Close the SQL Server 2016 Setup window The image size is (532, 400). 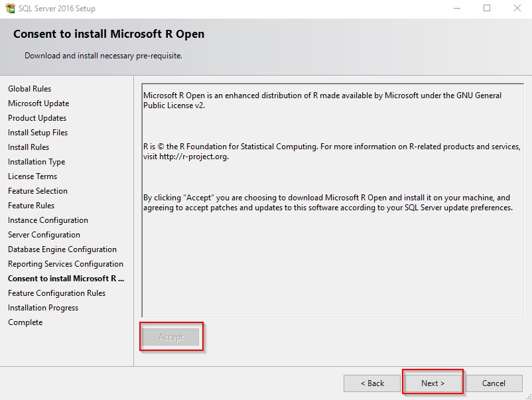pyautogui.click(x=517, y=8)
